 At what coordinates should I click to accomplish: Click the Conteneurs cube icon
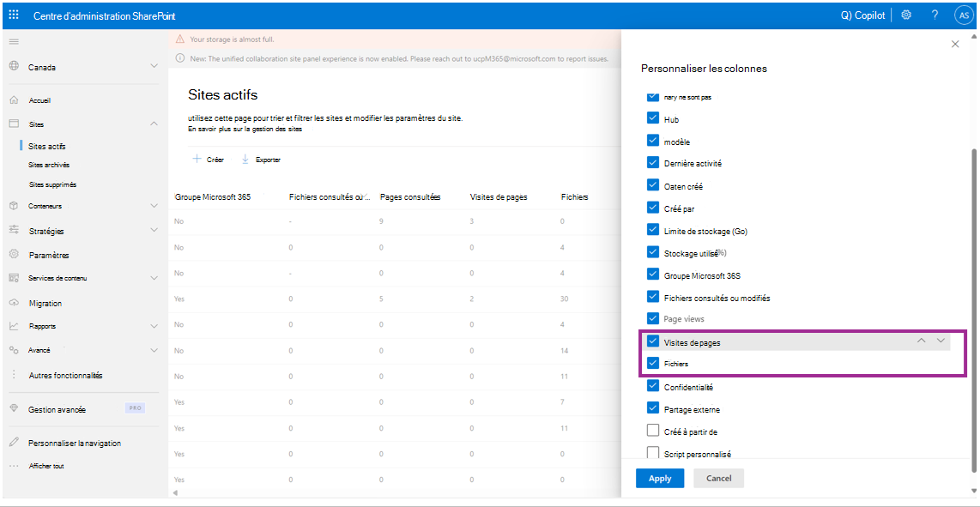point(14,206)
